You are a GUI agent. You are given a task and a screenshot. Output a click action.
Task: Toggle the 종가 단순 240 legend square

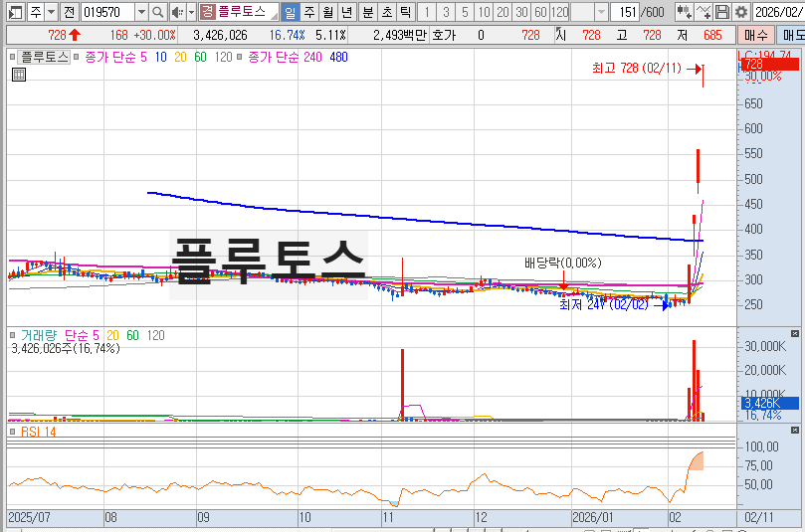(239, 57)
